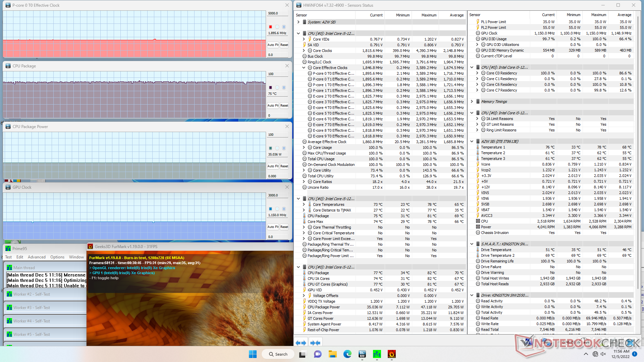Viewport: 644px width, 362px height.
Task: Show hidden system tray icons
Action: 586,354
